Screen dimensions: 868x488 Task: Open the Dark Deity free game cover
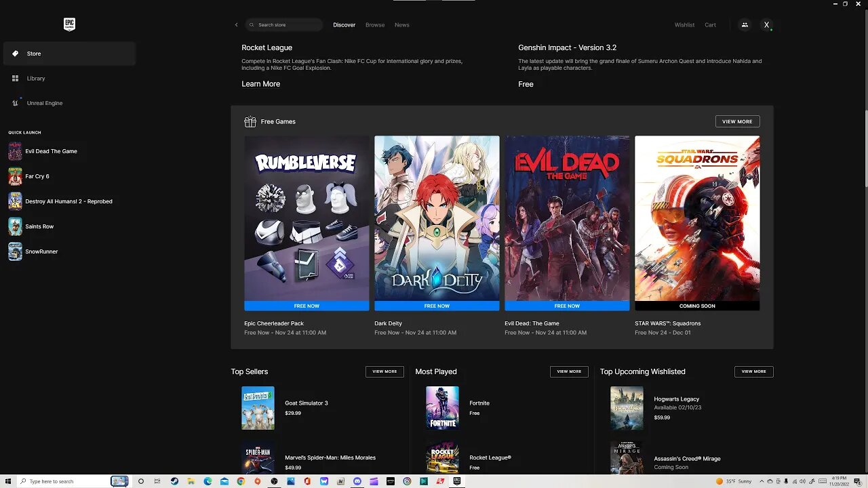click(437, 218)
